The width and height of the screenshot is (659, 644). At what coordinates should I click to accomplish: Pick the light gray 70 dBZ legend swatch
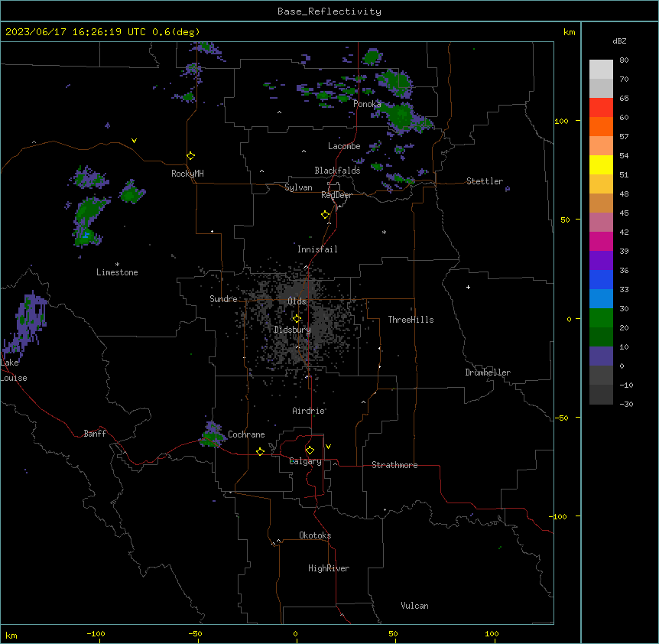tap(601, 88)
